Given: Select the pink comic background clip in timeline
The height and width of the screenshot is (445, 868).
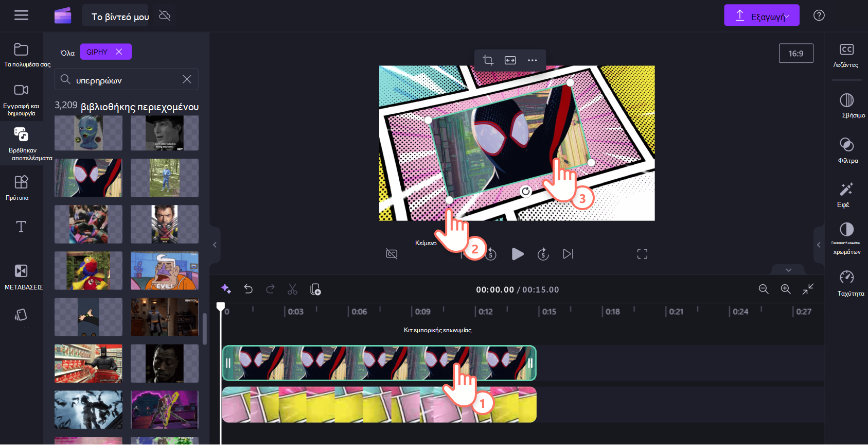Looking at the screenshot, I should 379,405.
